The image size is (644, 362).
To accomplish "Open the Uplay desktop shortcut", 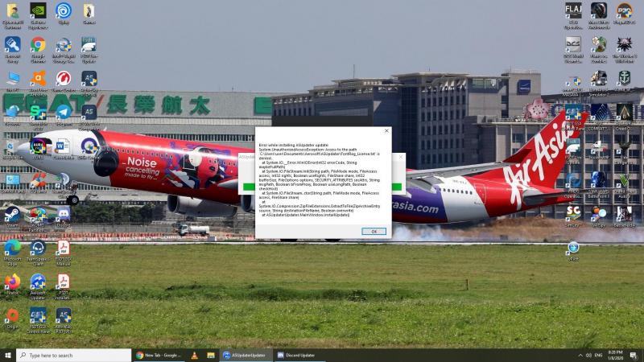I will pyautogui.click(x=64, y=14).
